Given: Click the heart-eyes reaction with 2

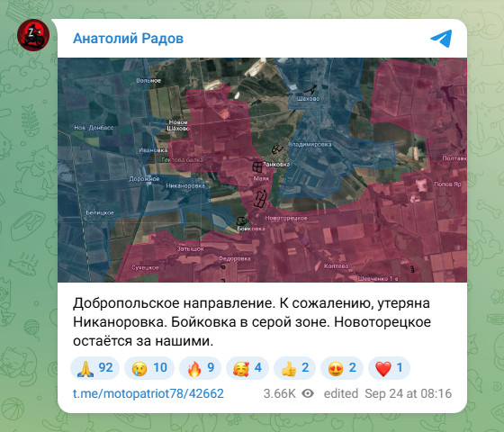Looking at the screenshot, I should pos(342,368).
